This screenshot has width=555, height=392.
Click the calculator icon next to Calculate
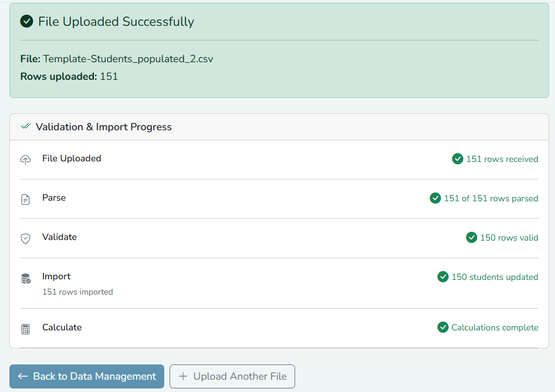click(x=25, y=329)
